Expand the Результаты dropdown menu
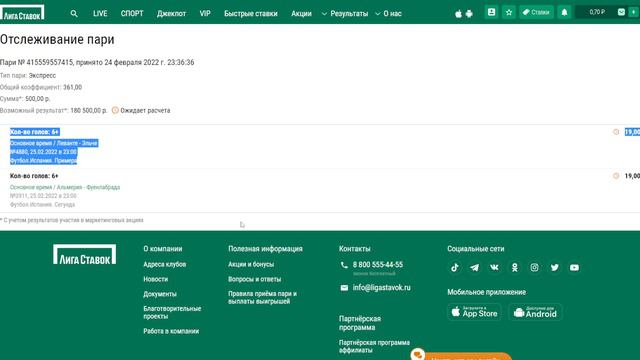The image size is (640, 360). 345,13
